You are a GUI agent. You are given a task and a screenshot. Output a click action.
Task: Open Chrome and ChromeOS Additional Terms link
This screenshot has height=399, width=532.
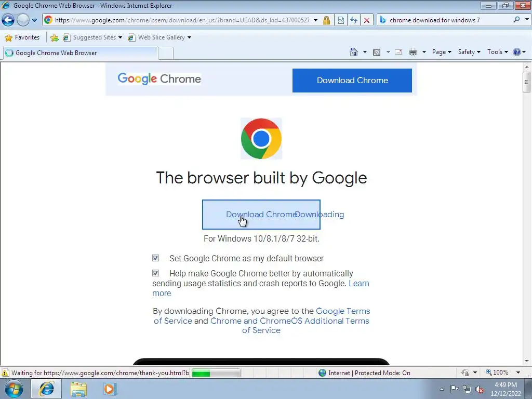(289, 321)
